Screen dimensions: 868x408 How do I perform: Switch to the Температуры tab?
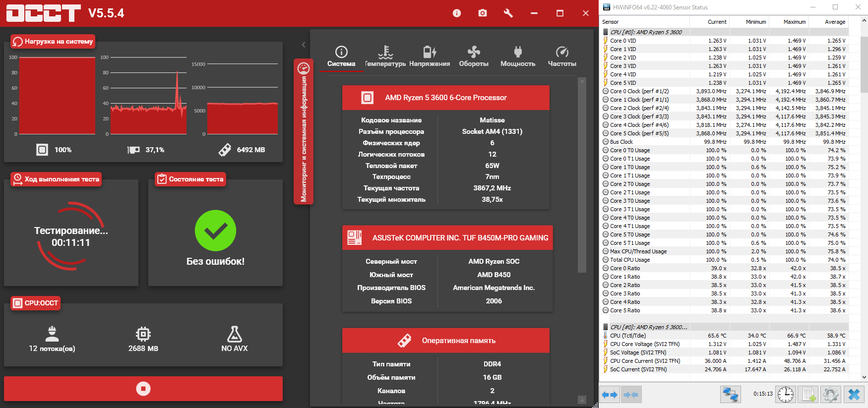(385, 56)
